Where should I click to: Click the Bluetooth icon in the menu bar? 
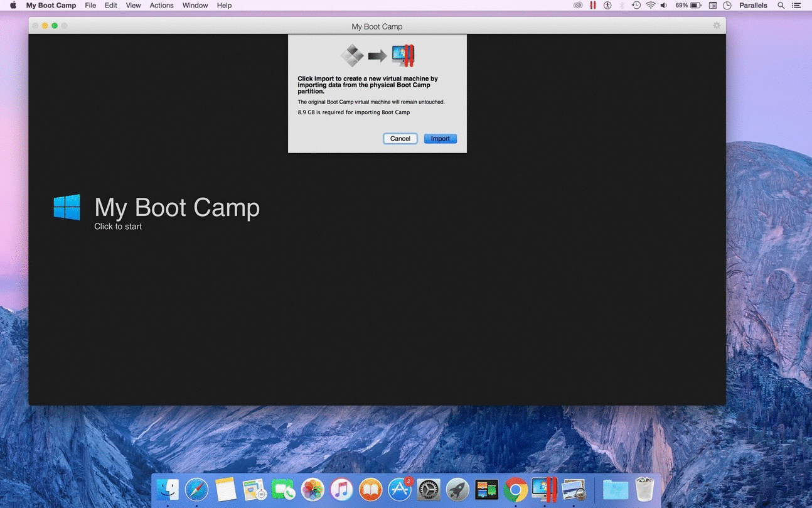coord(622,5)
